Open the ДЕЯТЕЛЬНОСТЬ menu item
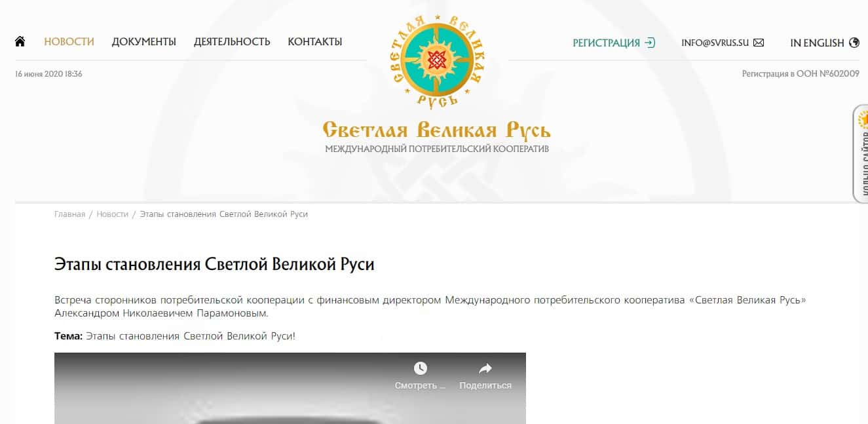 click(x=232, y=42)
